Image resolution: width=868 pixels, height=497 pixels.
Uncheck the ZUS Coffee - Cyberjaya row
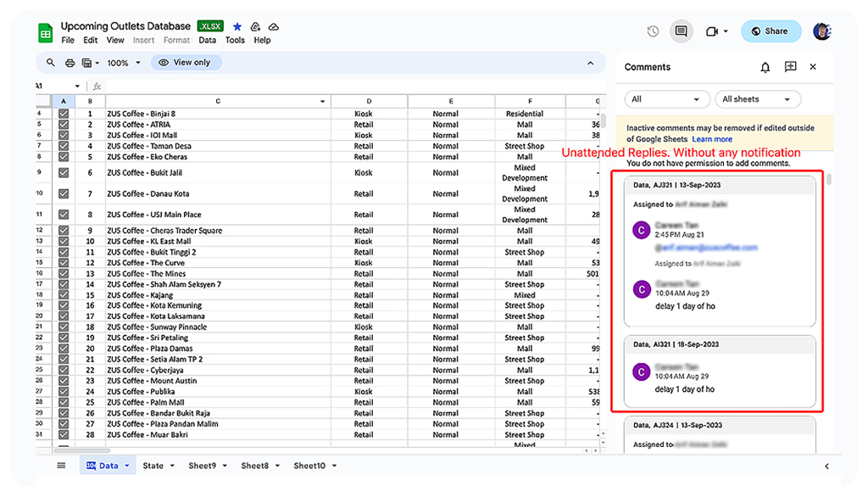point(64,370)
